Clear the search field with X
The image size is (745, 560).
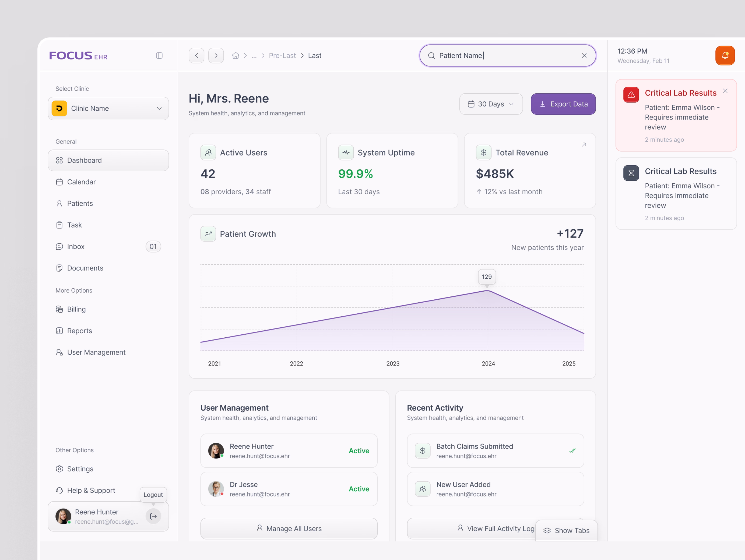[x=584, y=55]
